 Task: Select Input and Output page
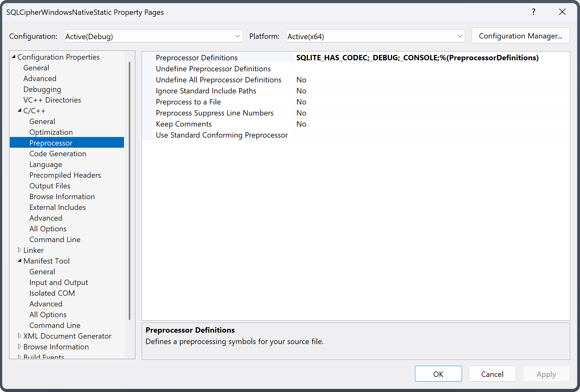(59, 282)
